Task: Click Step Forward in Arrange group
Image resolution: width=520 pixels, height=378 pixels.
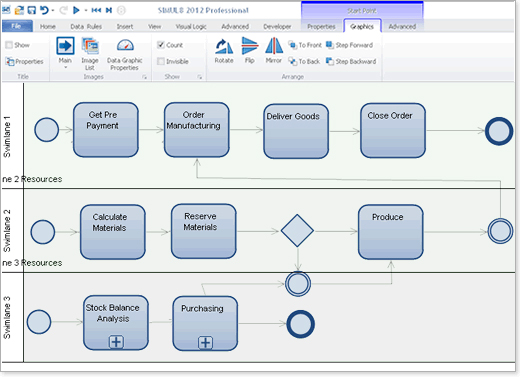Action: point(349,45)
